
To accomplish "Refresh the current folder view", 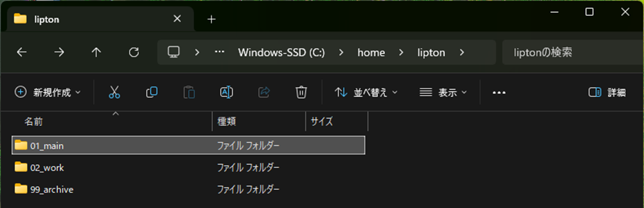I will [x=134, y=52].
